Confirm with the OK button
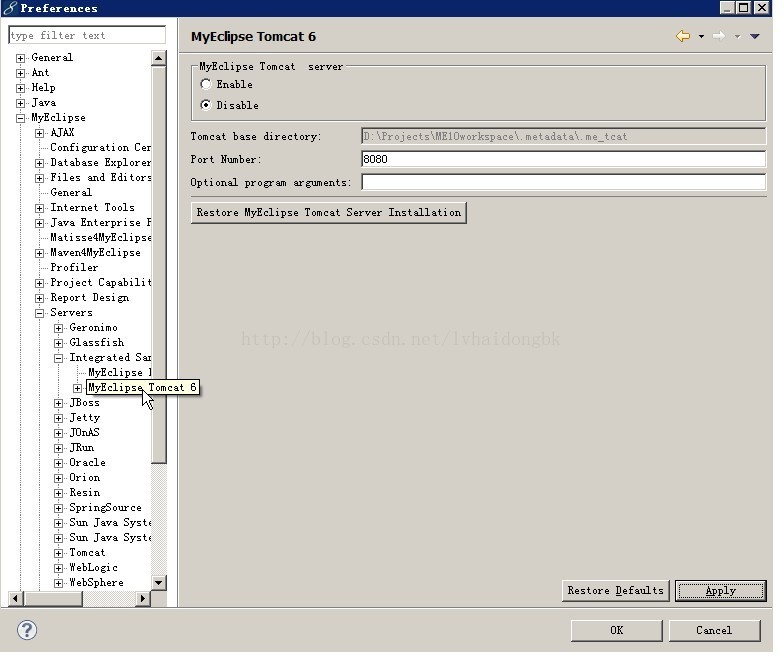This screenshot has height=657, width=782. point(616,631)
